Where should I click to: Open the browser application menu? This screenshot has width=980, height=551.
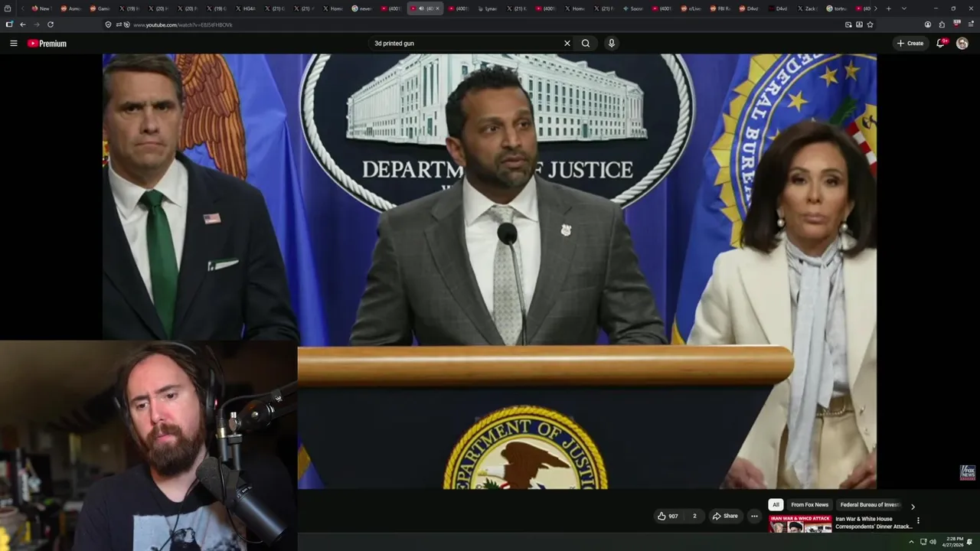click(971, 24)
